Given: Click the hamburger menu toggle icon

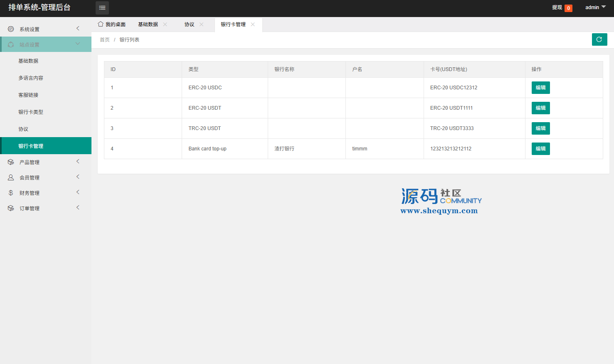Looking at the screenshot, I should pyautogui.click(x=102, y=8).
